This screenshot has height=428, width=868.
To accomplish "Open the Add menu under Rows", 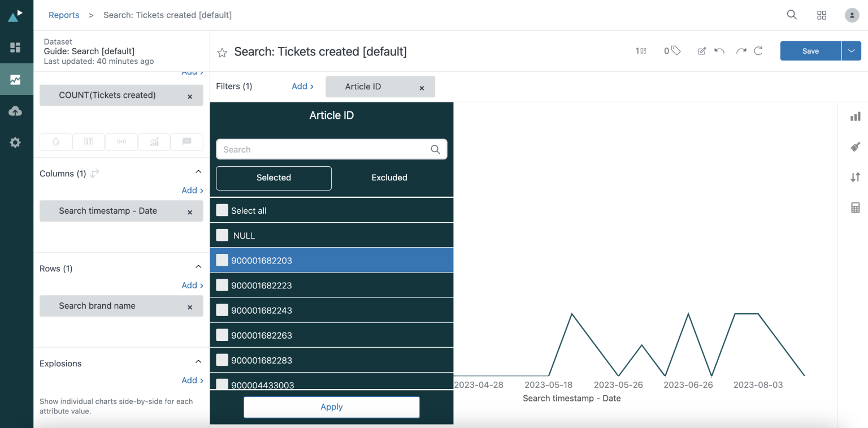I will tap(192, 286).
